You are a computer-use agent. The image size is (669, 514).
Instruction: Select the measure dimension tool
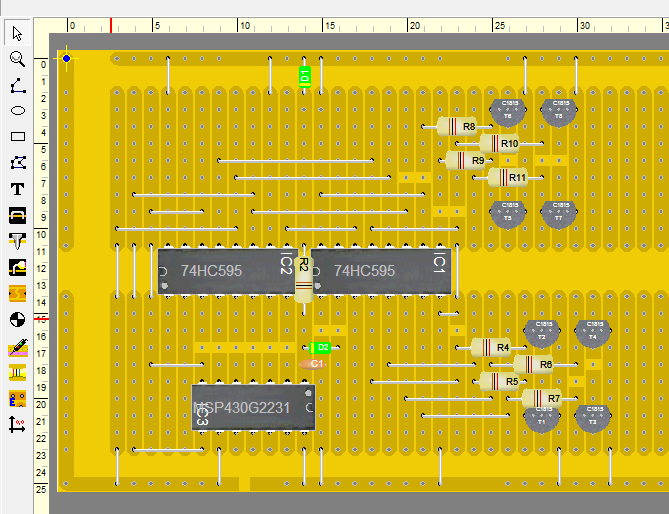(17, 424)
